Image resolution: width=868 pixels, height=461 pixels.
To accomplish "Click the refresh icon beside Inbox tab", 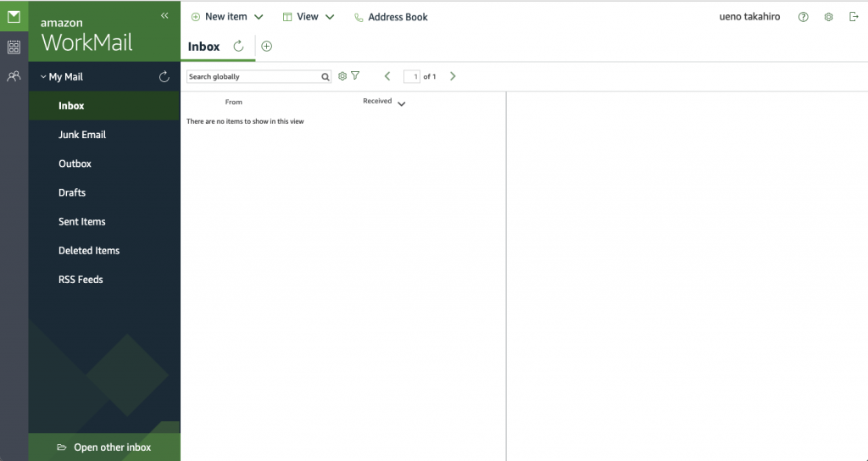I will tap(238, 47).
